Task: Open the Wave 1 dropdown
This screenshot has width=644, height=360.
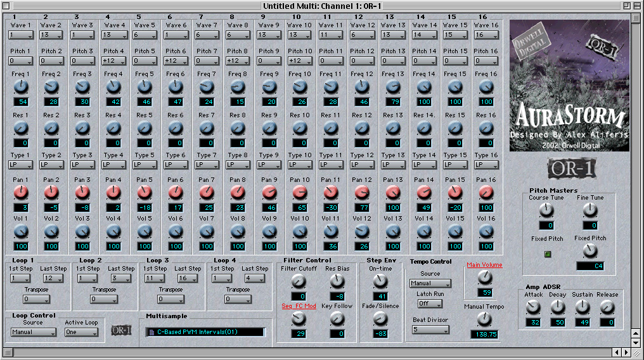Action: [20, 35]
